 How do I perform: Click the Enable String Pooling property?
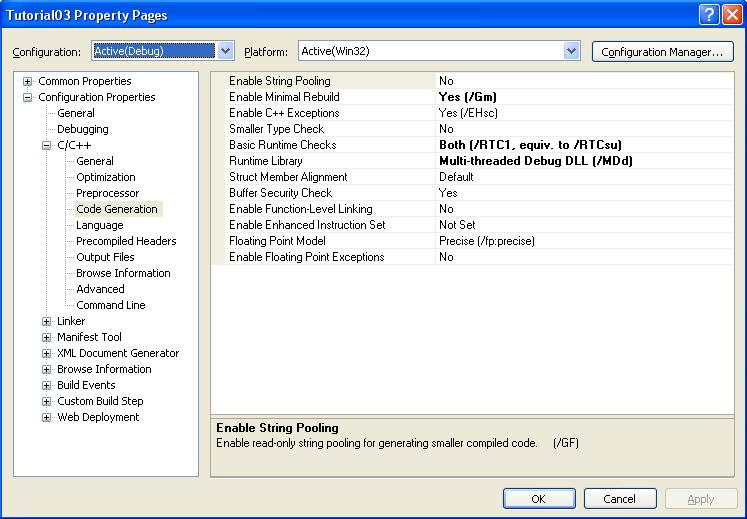(x=280, y=81)
